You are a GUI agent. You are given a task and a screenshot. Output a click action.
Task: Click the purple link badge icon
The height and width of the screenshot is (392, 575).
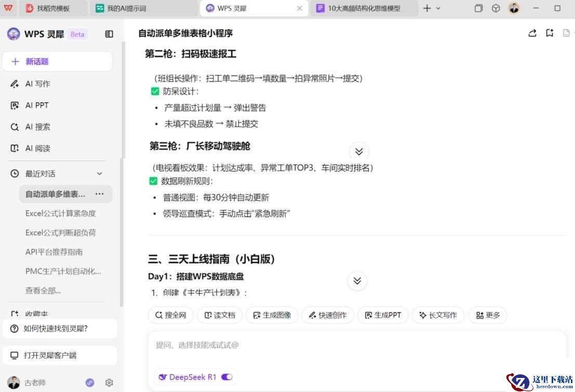coord(90,383)
